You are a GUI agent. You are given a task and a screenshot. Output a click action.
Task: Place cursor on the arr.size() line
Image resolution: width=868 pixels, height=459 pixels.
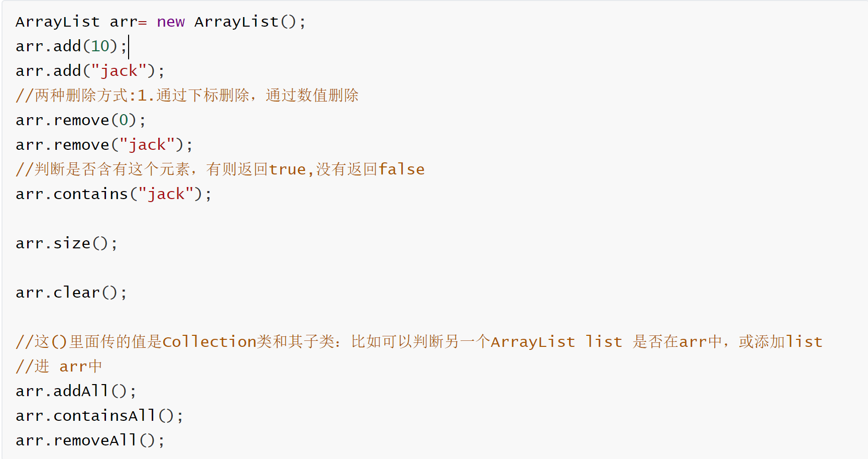(66, 243)
